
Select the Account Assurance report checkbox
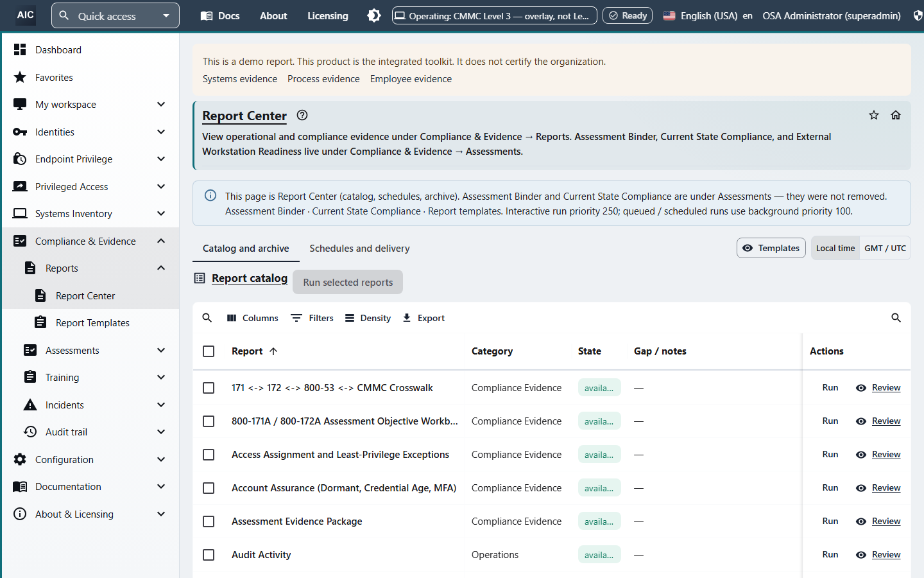pyautogui.click(x=209, y=488)
